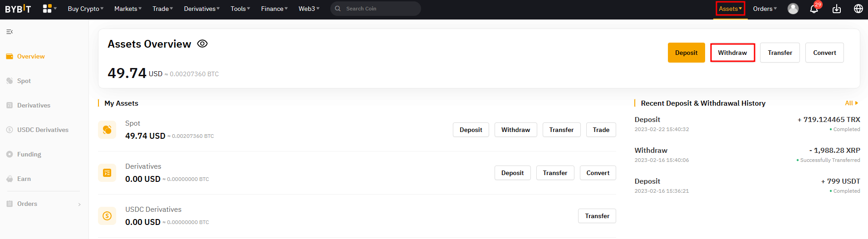Open the Assets menu in header
Image resolution: width=868 pixels, height=239 pixels.
(730, 9)
